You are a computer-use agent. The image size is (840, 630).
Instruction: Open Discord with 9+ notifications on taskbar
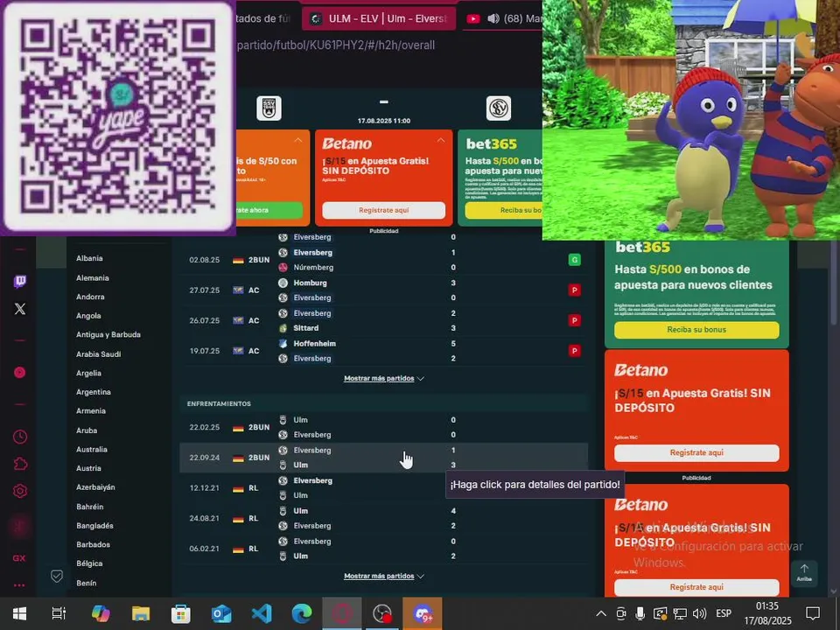click(x=422, y=613)
